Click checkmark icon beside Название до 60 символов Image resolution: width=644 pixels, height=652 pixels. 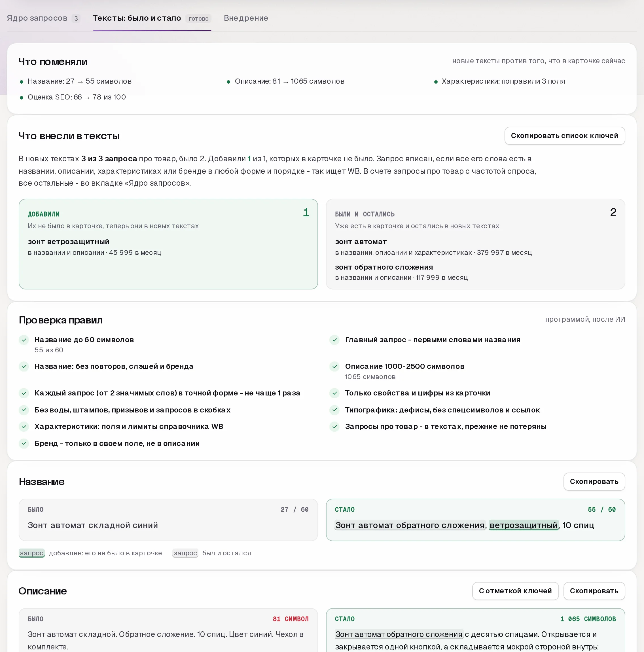click(24, 340)
